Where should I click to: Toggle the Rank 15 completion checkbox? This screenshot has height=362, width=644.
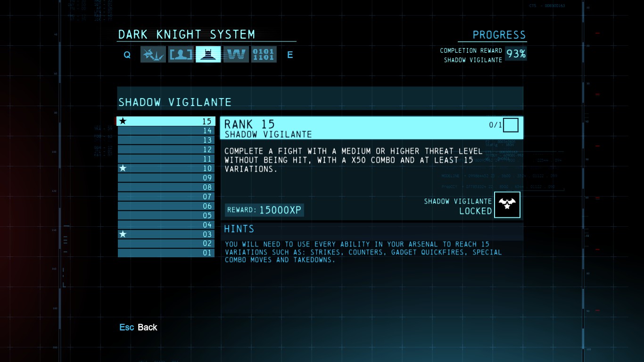tap(511, 125)
